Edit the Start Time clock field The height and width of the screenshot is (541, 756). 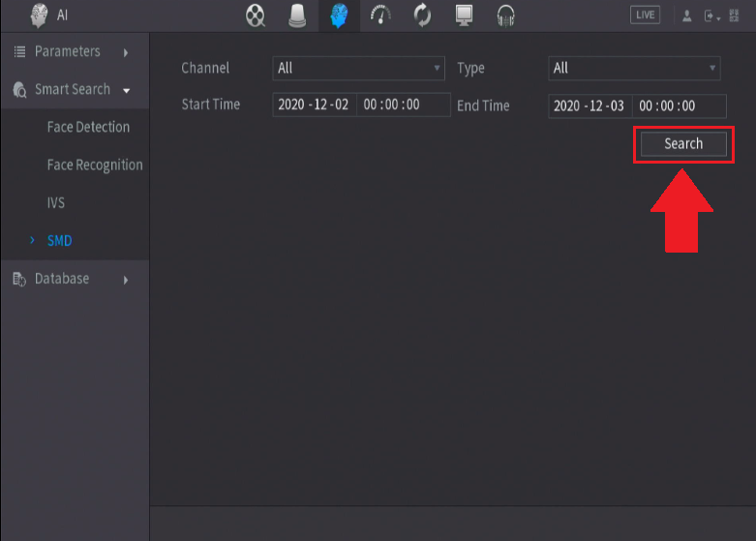[x=403, y=105]
